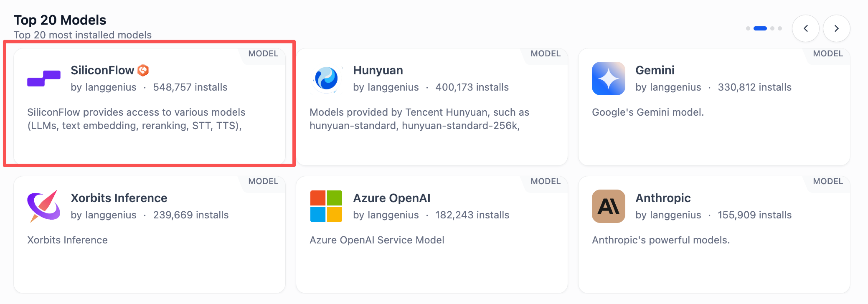Click "by langgenius" on the Azure OpenAI card
This screenshot has width=868, height=304.
pyautogui.click(x=386, y=215)
